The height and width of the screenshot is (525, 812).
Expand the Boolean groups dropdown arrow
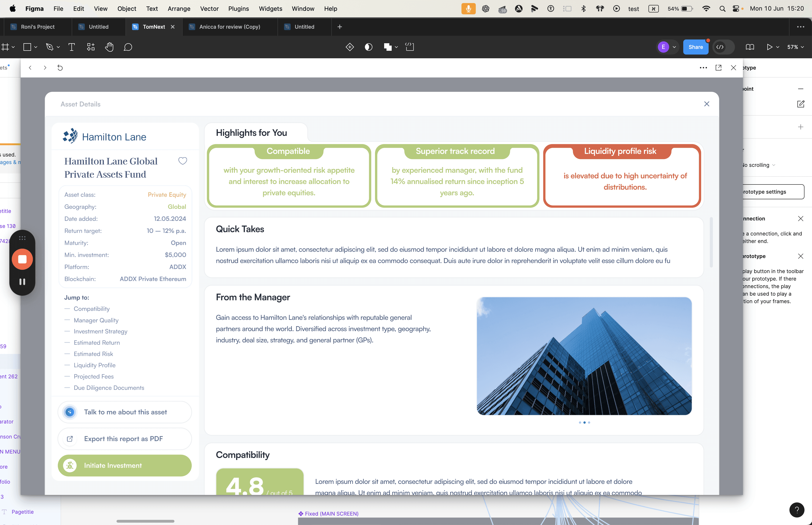coord(396,47)
